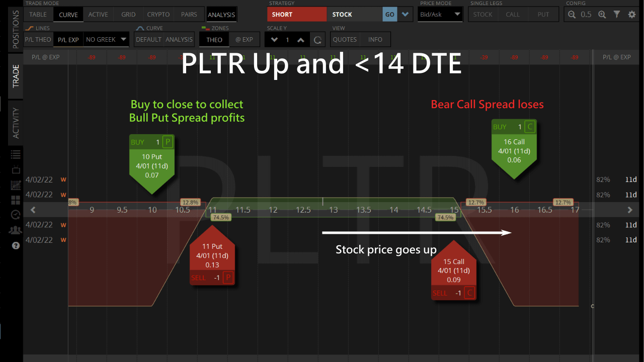Click the GO button
Screen dimensions: 644x362
tap(390, 15)
